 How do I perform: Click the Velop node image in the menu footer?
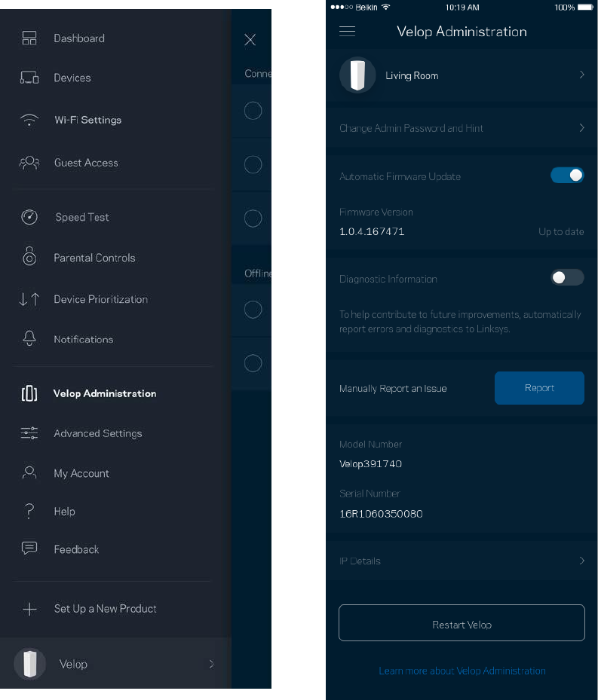pyautogui.click(x=30, y=664)
